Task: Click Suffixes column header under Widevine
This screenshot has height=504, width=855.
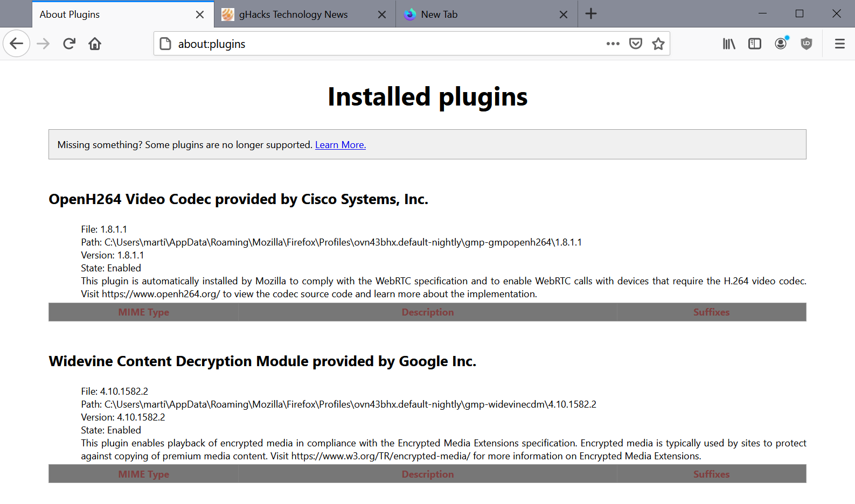Action: pos(712,474)
